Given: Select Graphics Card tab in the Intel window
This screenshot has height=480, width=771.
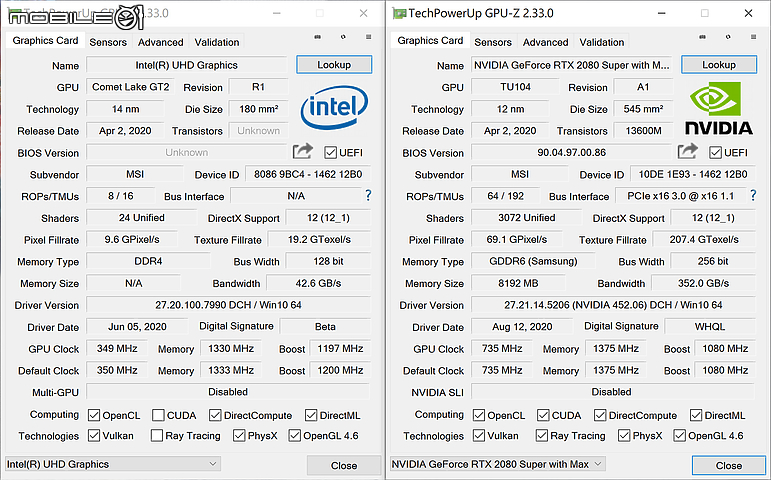Looking at the screenshot, I should click(x=45, y=40).
